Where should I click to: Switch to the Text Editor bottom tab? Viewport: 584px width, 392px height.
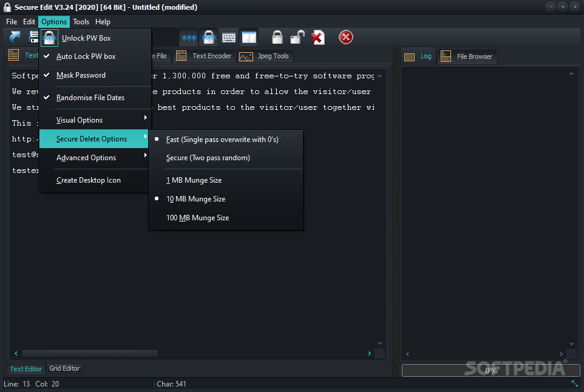pyautogui.click(x=26, y=368)
